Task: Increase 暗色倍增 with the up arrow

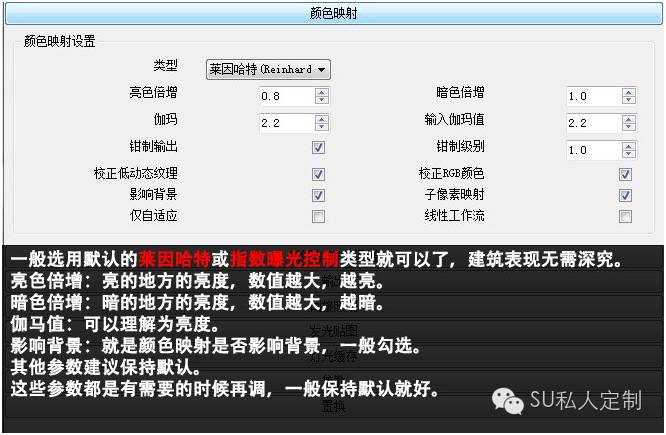Action: pyautogui.click(x=629, y=92)
